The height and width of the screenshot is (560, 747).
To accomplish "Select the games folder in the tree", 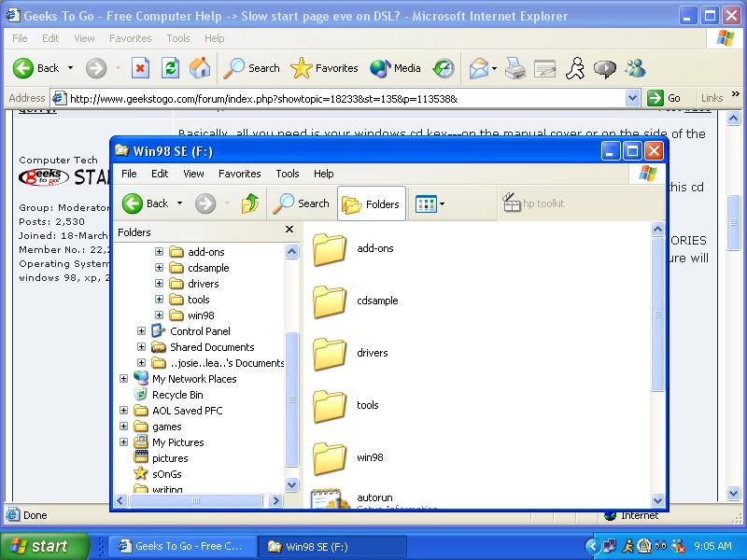I will (167, 427).
